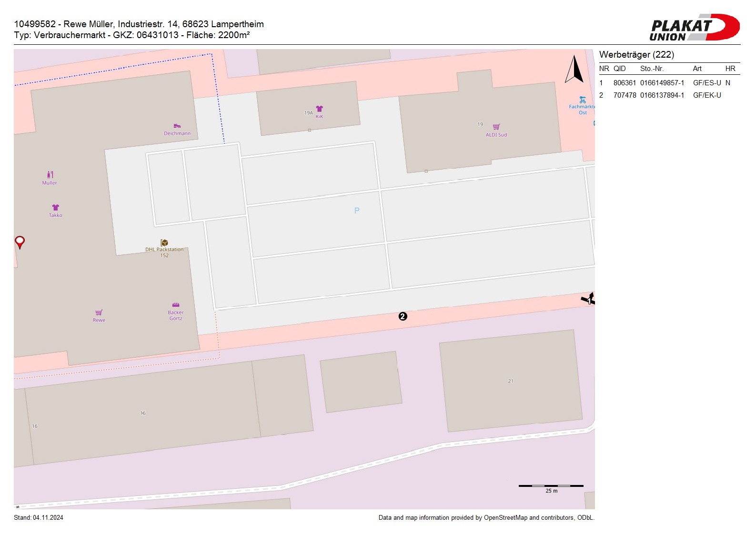Select the Müller drugstore icon

(x=50, y=175)
